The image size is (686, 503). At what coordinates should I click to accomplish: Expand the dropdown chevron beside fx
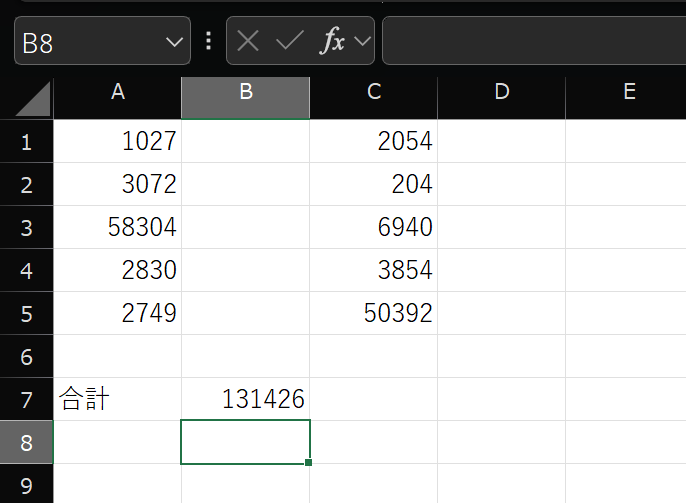[x=362, y=41]
